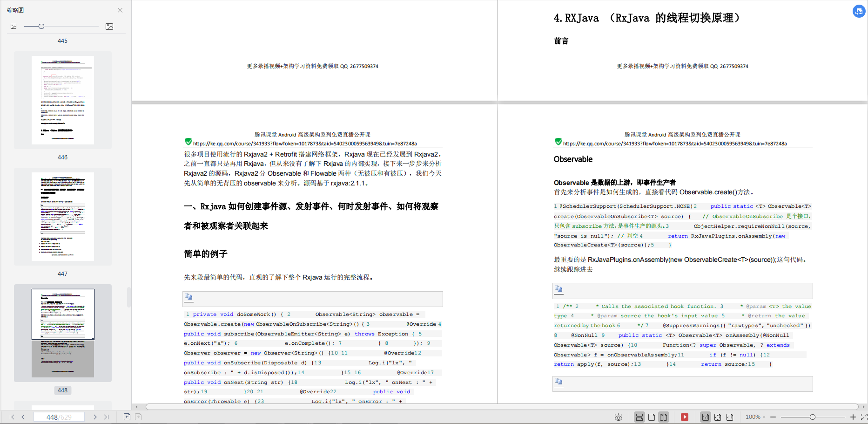Copy code in the doSomeWork block
The height and width of the screenshot is (424, 868).
188,296
